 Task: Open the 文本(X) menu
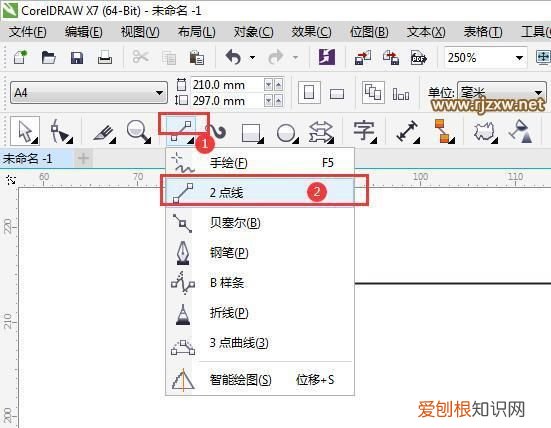point(426,32)
